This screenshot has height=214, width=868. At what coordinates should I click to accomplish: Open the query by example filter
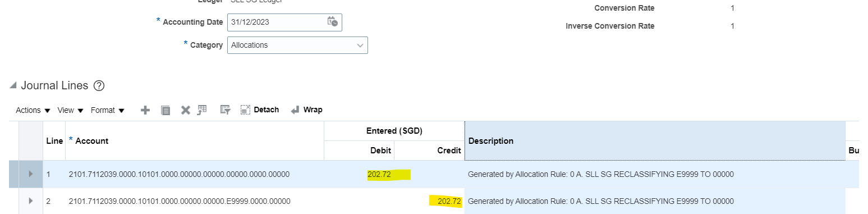click(225, 110)
